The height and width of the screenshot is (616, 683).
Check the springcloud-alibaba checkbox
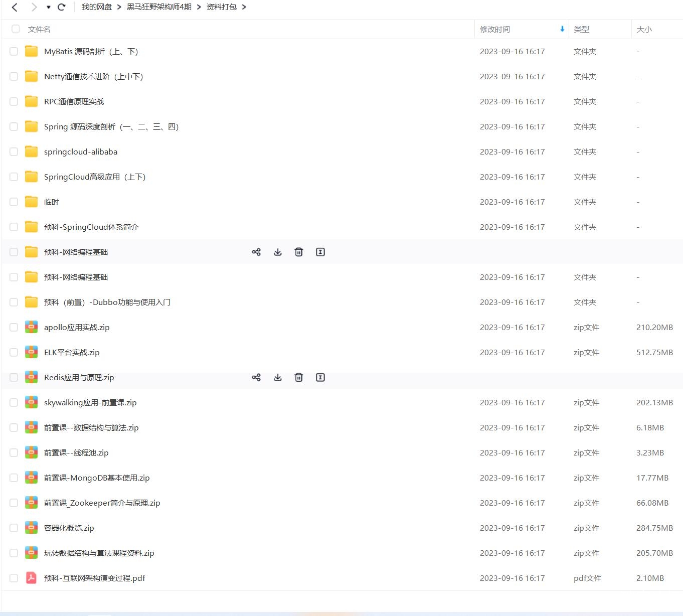pyautogui.click(x=14, y=151)
